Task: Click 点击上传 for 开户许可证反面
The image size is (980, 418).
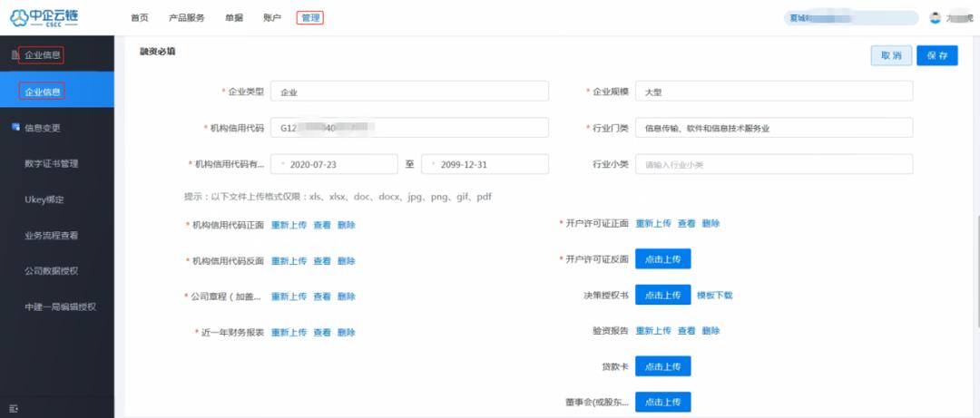Action: click(x=663, y=258)
